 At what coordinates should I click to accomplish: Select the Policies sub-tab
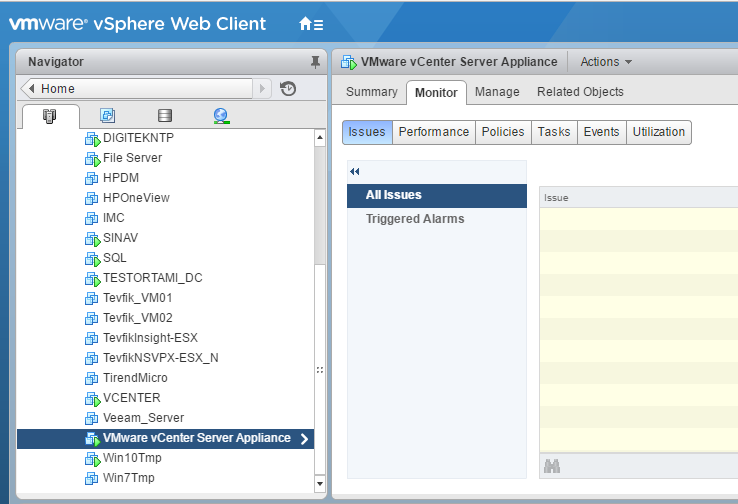click(x=503, y=132)
